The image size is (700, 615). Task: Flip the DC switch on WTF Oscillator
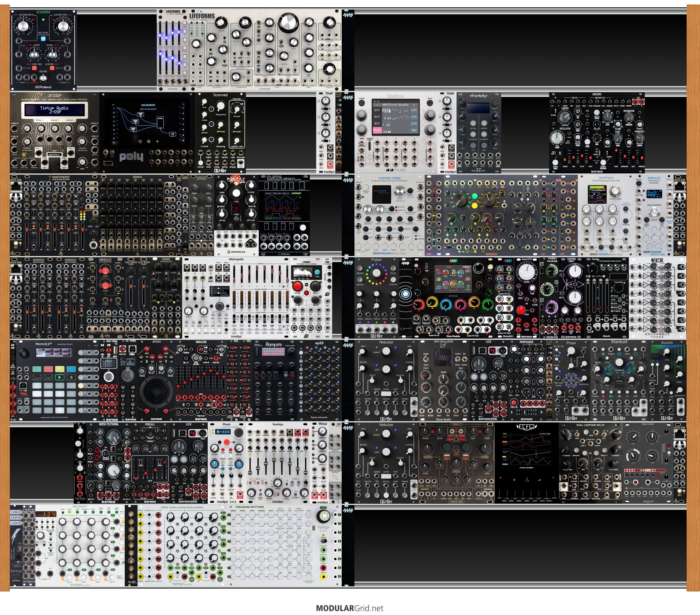(465, 359)
